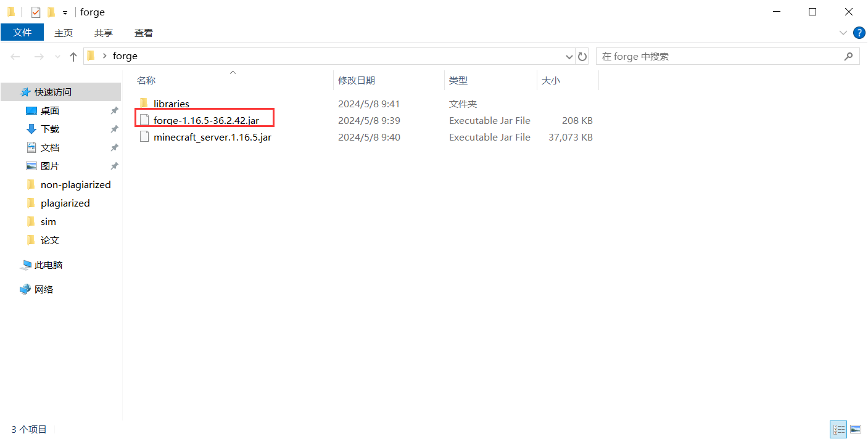Switch to details view layout

839,429
